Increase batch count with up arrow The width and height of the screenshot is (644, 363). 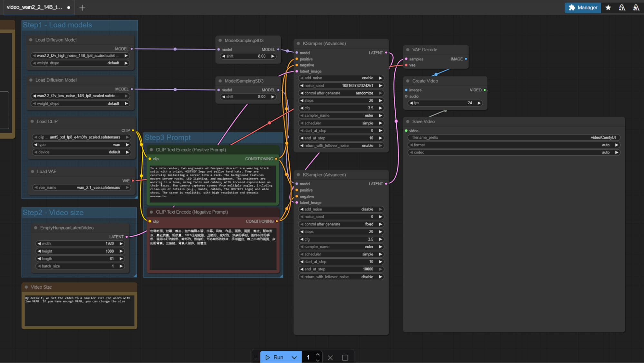click(x=318, y=354)
